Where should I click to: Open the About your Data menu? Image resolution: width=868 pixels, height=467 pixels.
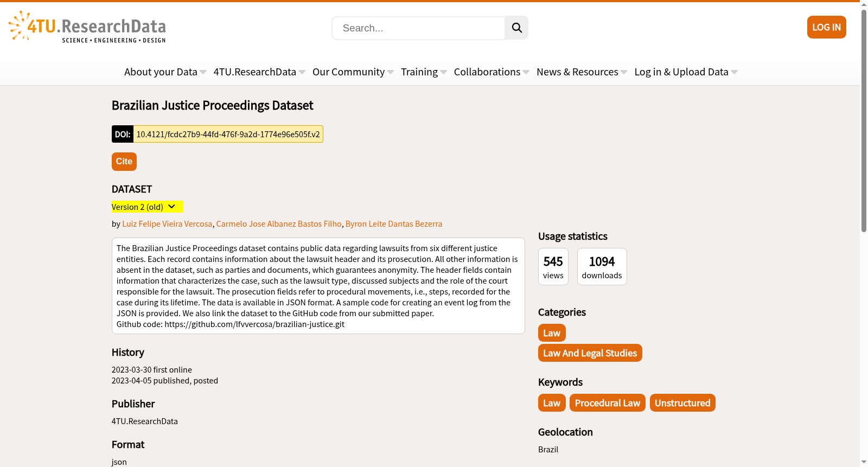pyautogui.click(x=165, y=72)
